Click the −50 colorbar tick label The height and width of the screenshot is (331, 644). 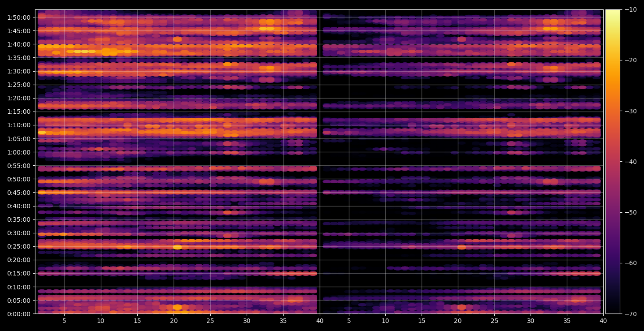[x=630, y=212]
